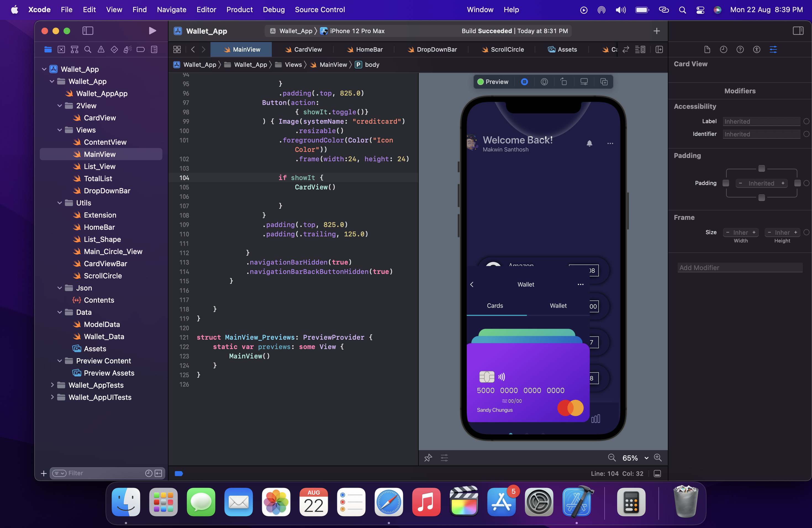The image size is (812, 528).
Task: Toggle the Live Preview button
Action: (524, 82)
